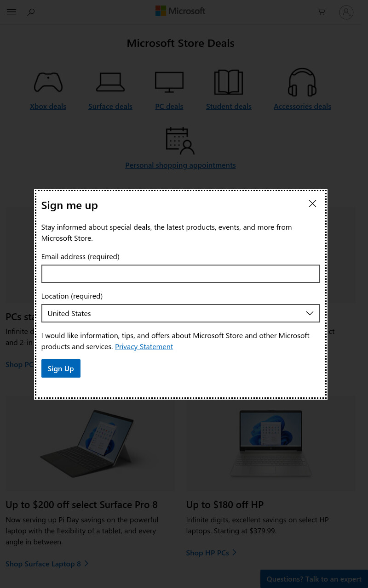Click 'Up to $200 off select Surface Pro 8' heading
Screen dimensions: 368x588
[x=81, y=504]
